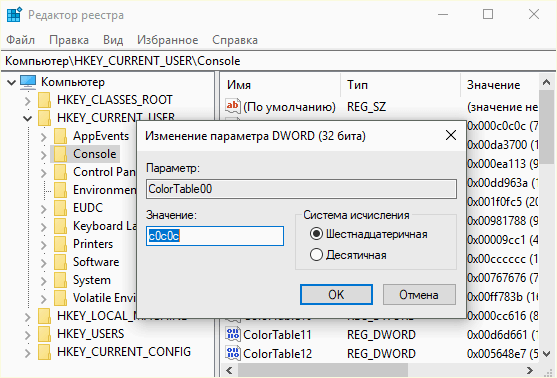Select the (По умолчанию) value entry
The image size is (557, 378).
[x=289, y=107]
